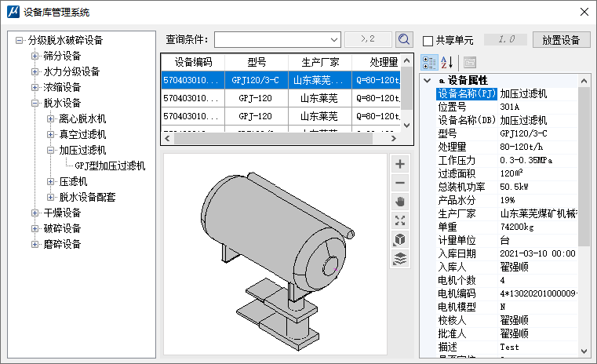The image size is (597, 364).
Task: Expand the 破碎设备 tree node
Action: click(x=35, y=228)
